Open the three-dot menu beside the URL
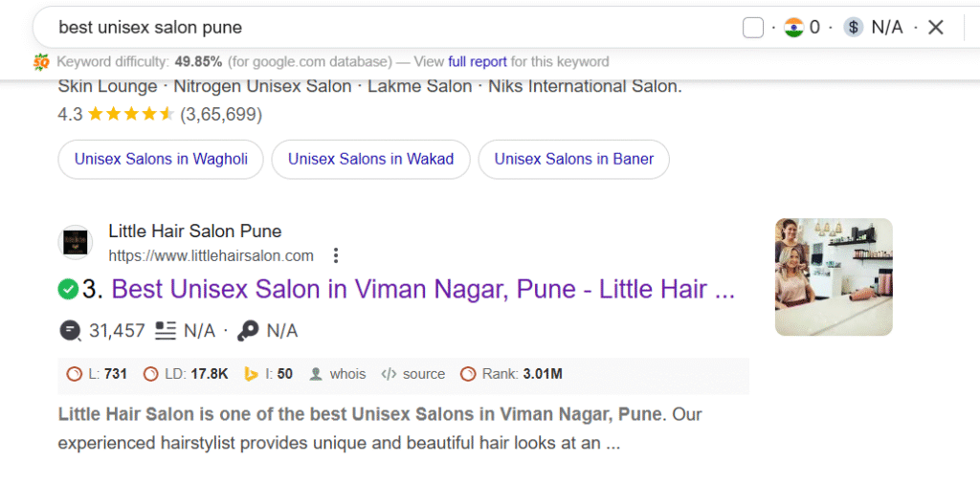The width and height of the screenshot is (980, 484). coord(336,256)
